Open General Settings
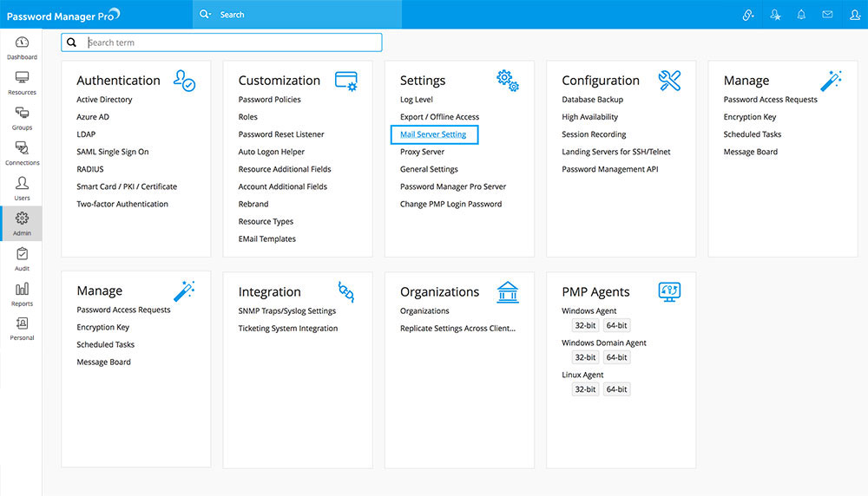Screen dimensions: 868x496 429,169
